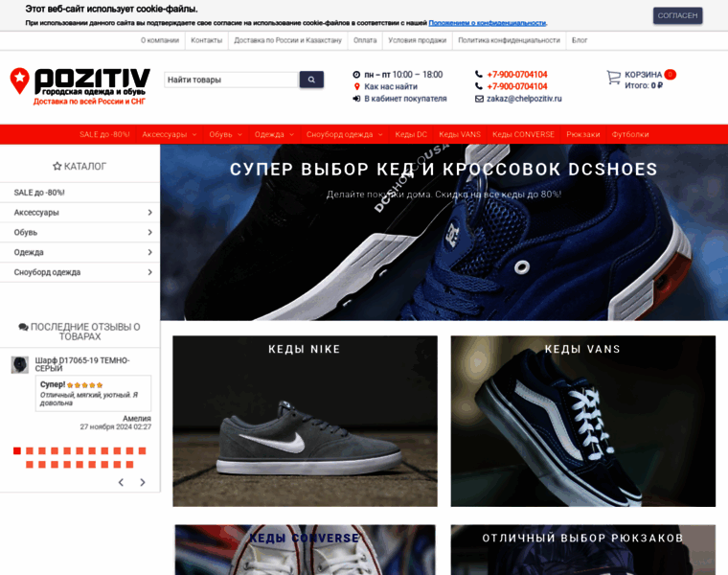Image resolution: width=728 pixels, height=575 pixels.
Task: Click the cart item count badge
Action: pyautogui.click(x=670, y=75)
